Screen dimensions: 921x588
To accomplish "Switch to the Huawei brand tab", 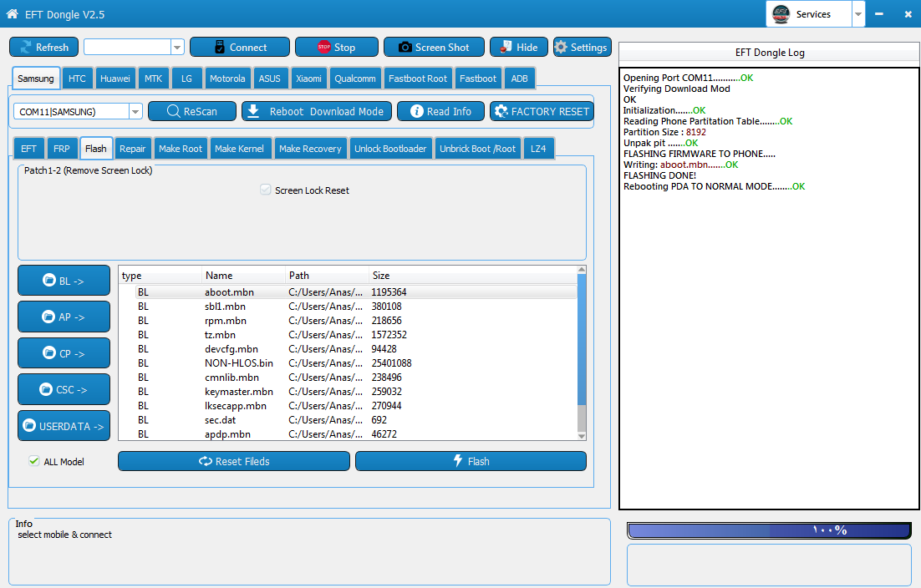I will (x=115, y=79).
